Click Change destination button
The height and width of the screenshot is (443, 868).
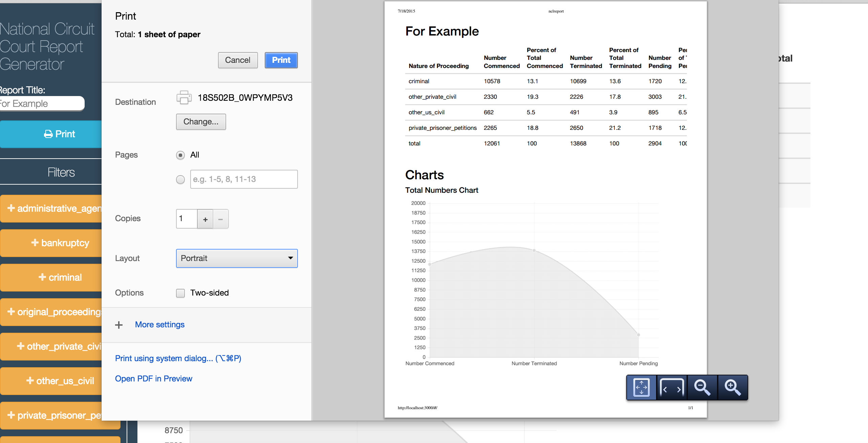[201, 122]
